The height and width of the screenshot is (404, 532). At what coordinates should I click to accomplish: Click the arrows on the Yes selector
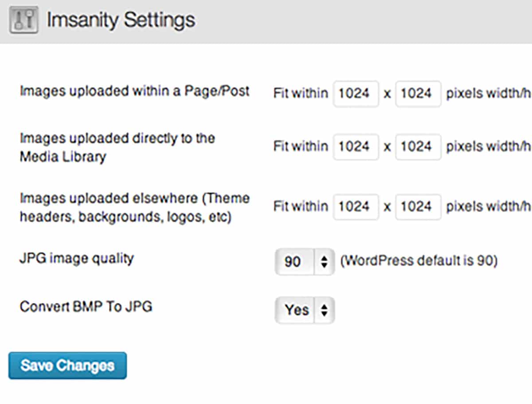[x=325, y=310]
